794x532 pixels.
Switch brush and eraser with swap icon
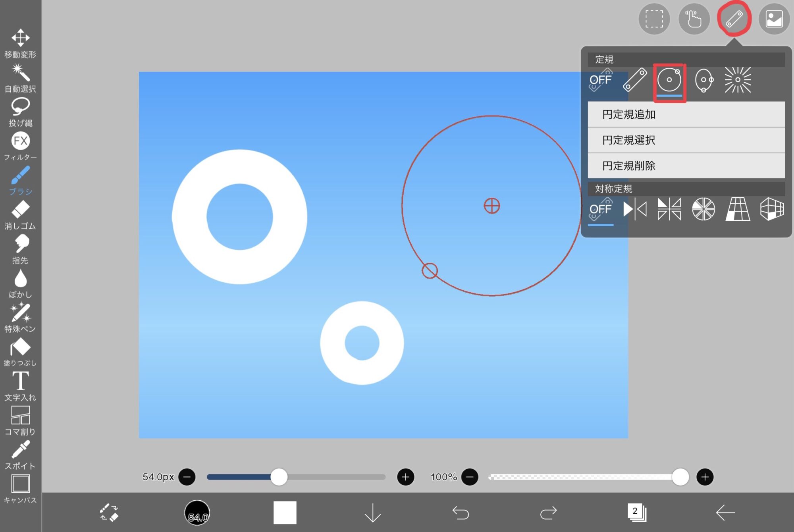pyautogui.click(x=109, y=513)
